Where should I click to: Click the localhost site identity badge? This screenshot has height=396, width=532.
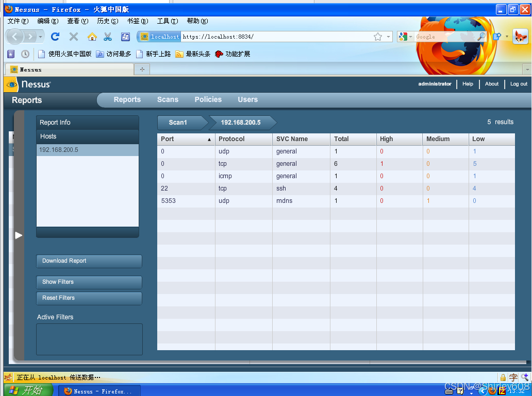pos(159,37)
